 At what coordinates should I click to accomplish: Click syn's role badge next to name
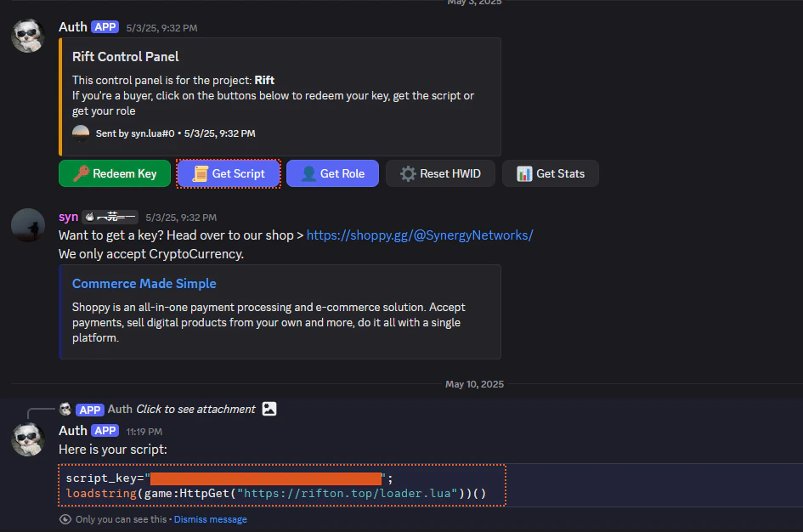coord(110,217)
